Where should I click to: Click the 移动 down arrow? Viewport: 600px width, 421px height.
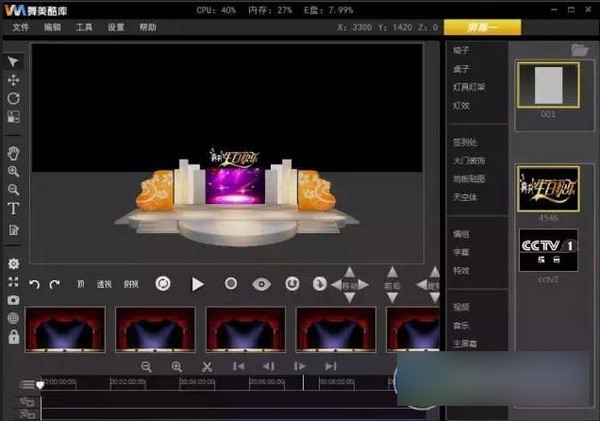(349, 297)
